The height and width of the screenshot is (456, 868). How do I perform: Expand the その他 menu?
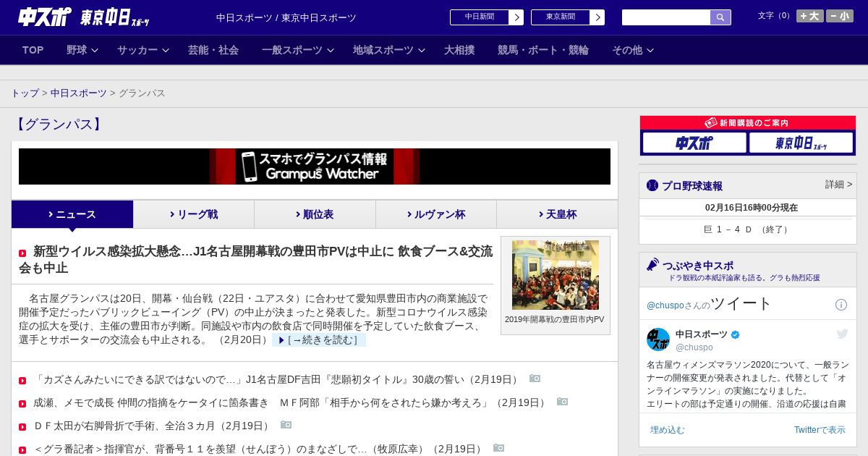pos(633,50)
